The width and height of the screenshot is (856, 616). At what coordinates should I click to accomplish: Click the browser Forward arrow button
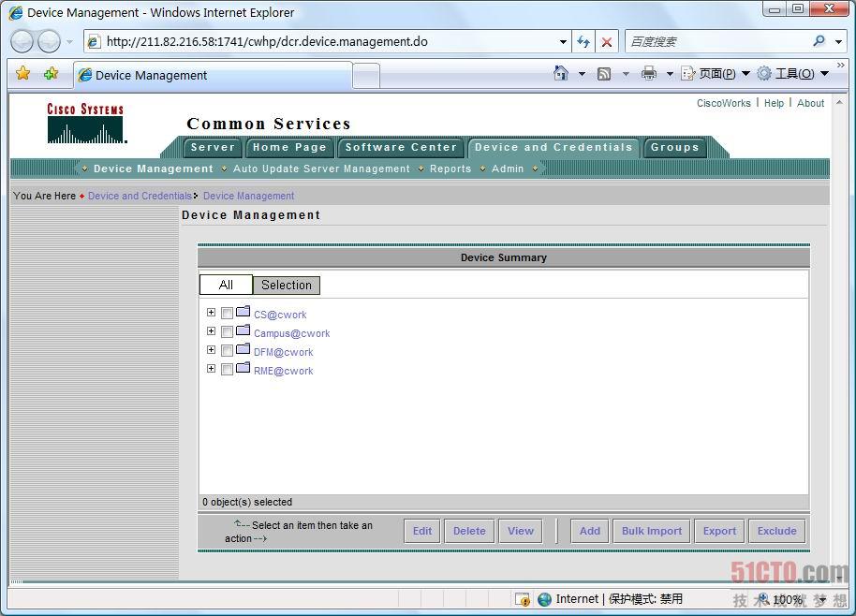[49, 41]
